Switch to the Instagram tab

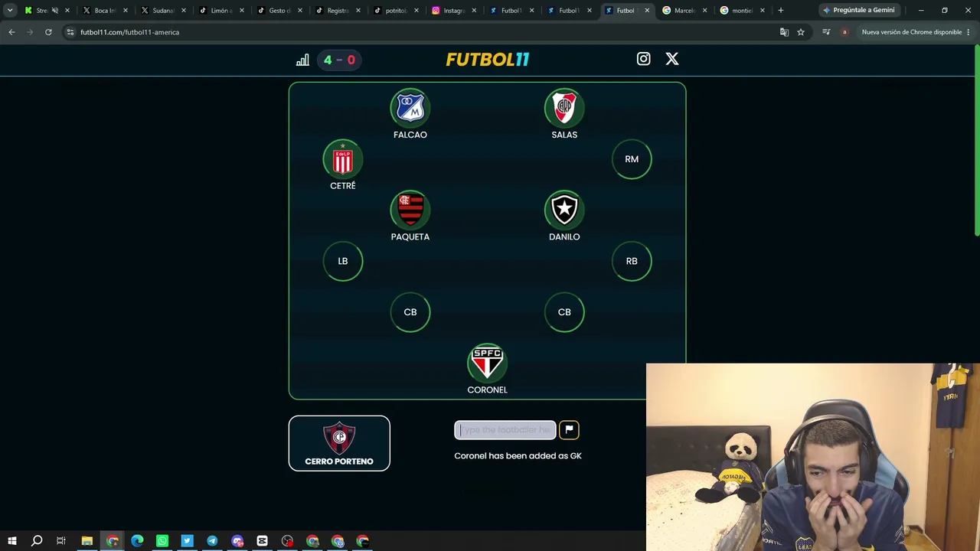(x=453, y=11)
